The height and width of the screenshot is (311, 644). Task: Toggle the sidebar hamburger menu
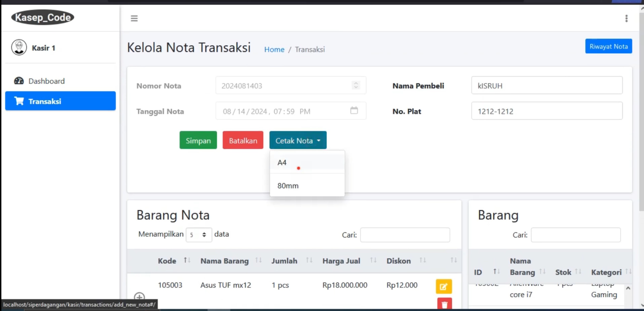coord(134,18)
